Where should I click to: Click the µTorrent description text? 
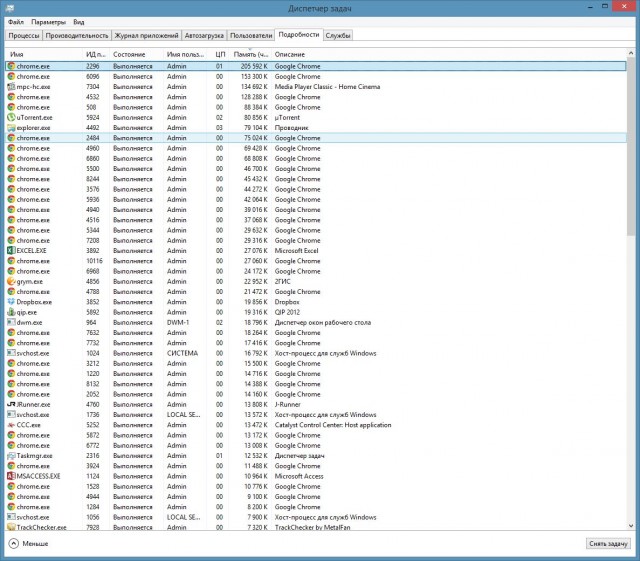click(287, 117)
